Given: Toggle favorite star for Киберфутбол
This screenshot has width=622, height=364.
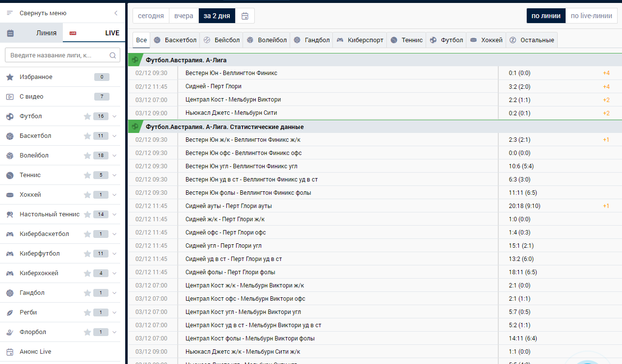Looking at the screenshot, I should tap(87, 254).
